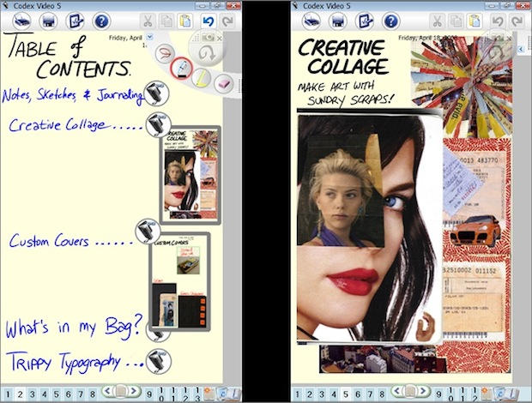Expand the date dropdown next to Friday, April
This screenshot has height=403, width=532.
[x=149, y=37]
